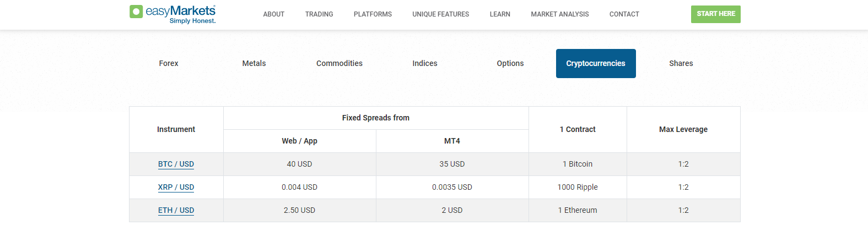This screenshot has height=231, width=868.
Task: Switch to the Commodities tab
Action: (x=339, y=63)
